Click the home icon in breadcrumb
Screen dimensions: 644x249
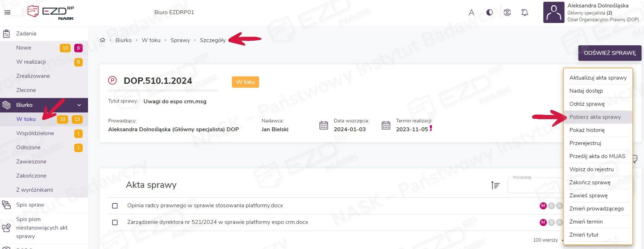[103, 40]
